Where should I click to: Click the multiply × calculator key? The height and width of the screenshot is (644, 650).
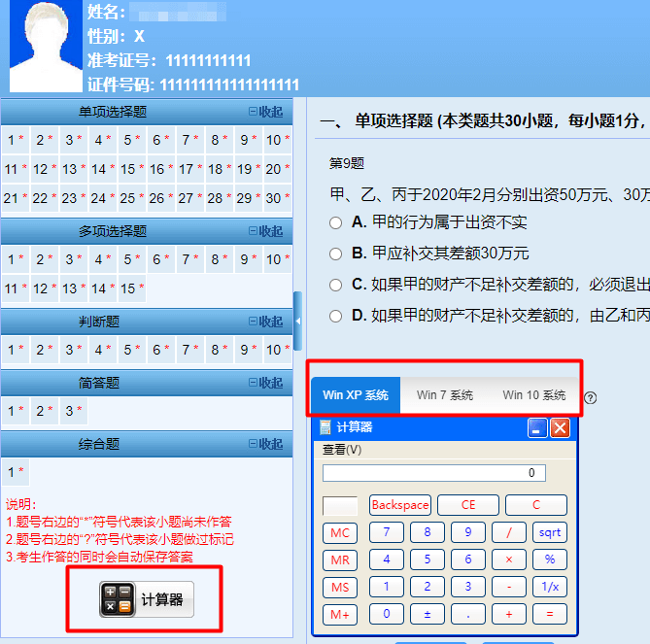[x=509, y=559]
